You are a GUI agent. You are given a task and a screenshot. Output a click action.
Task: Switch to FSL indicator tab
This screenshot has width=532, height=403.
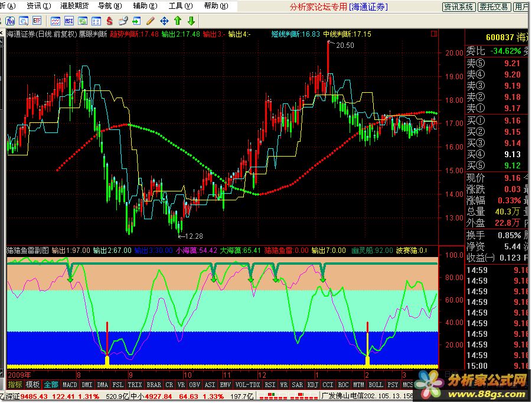[x=118, y=385]
